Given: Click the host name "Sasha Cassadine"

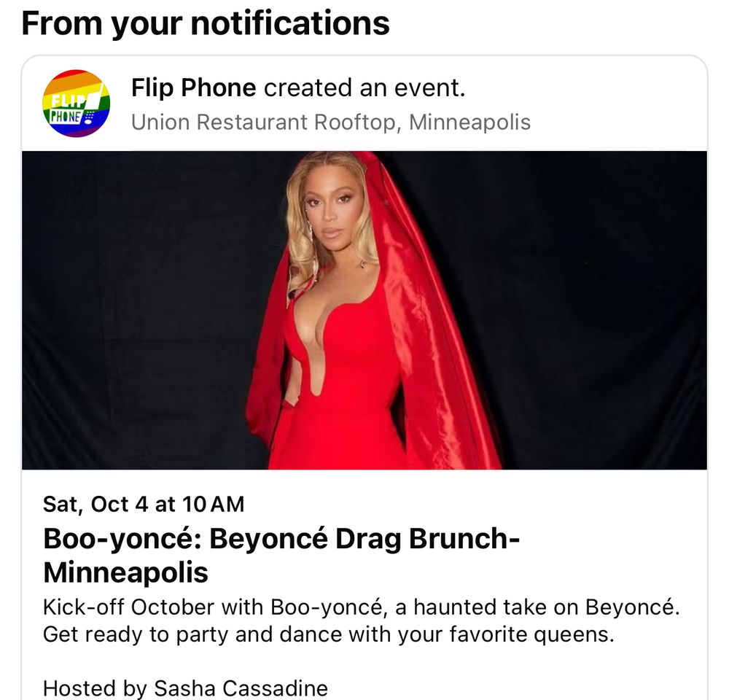Looking at the screenshot, I should coord(241,688).
